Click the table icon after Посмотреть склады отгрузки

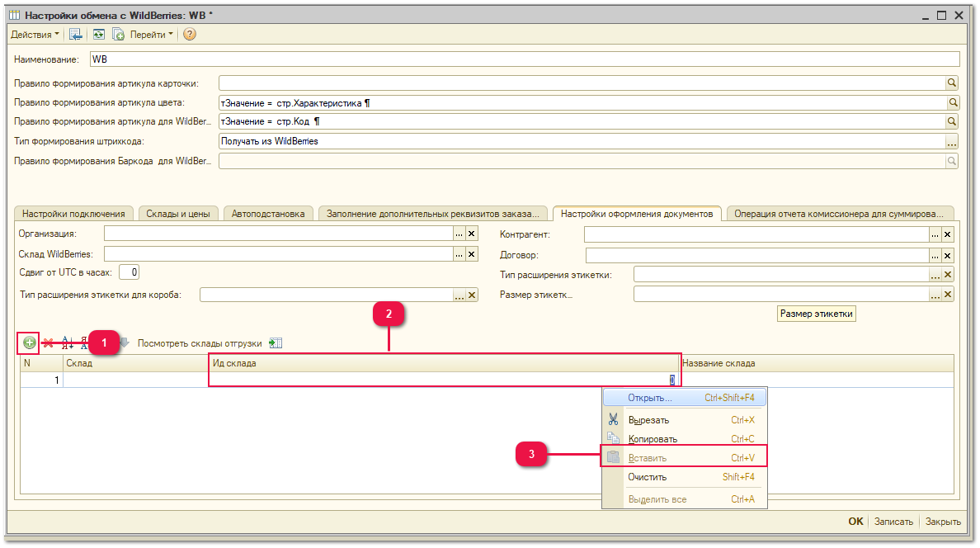tap(276, 342)
